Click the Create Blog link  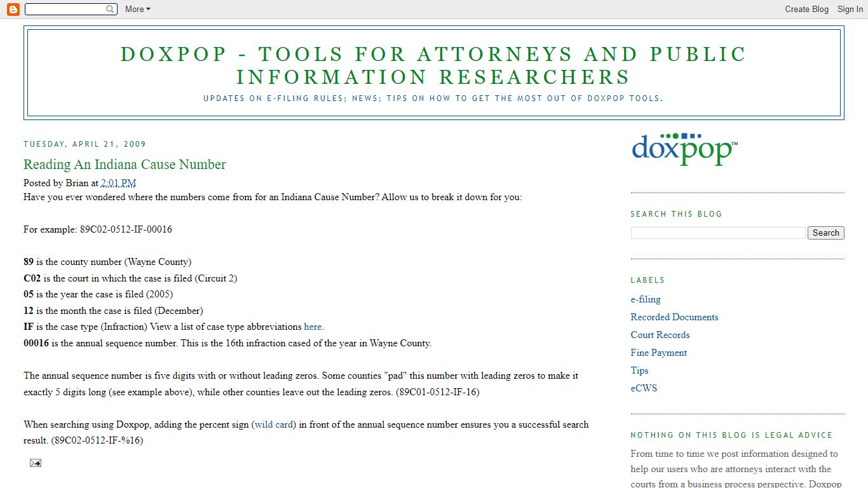click(806, 9)
